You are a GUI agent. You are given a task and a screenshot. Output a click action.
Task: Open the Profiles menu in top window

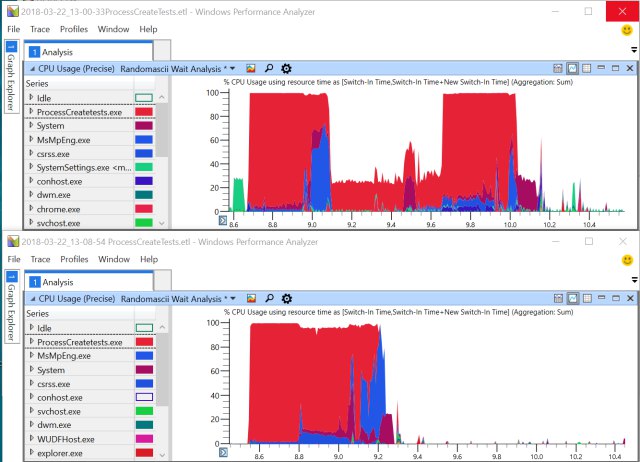(74, 29)
